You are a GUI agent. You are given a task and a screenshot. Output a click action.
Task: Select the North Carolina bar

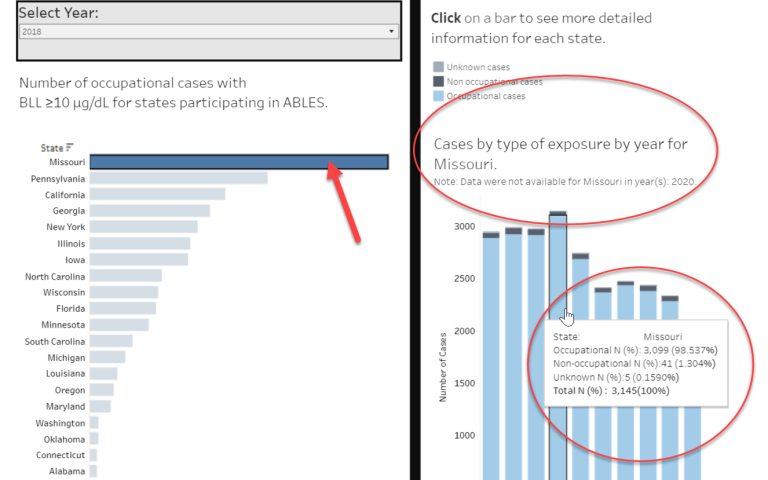tap(125, 276)
